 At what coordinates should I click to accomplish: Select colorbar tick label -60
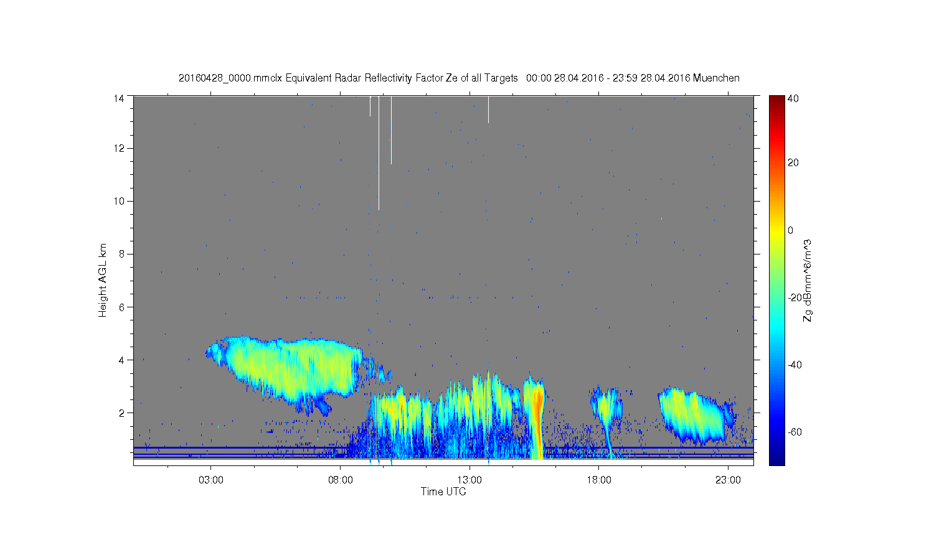click(795, 432)
